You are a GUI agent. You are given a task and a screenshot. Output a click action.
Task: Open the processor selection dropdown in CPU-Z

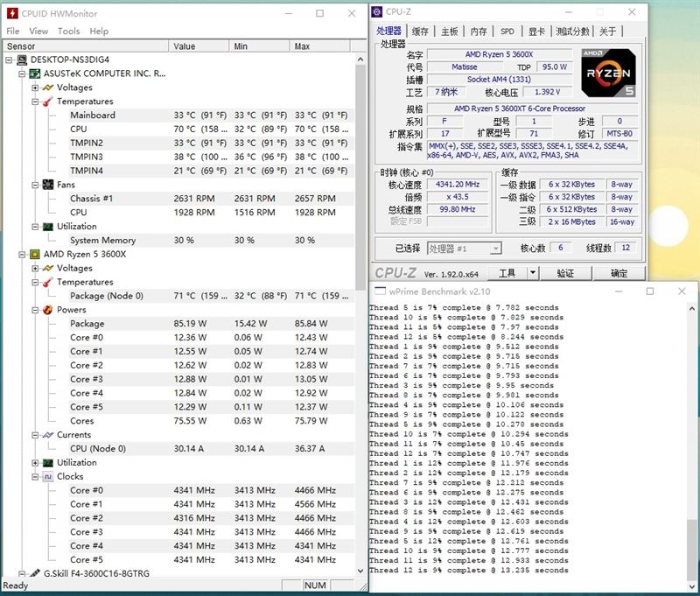495,249
